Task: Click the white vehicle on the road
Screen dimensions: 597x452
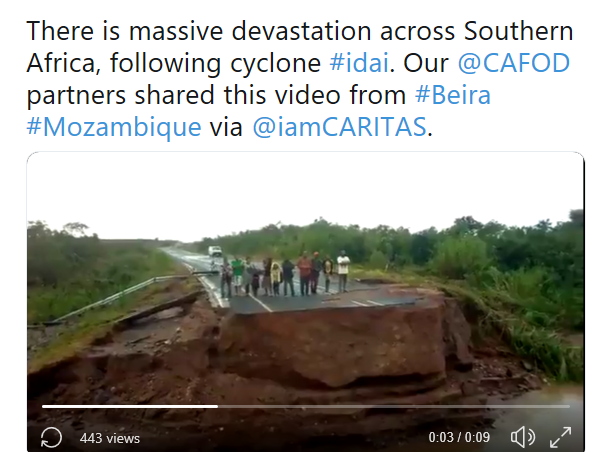Action: tap(215, 251)
